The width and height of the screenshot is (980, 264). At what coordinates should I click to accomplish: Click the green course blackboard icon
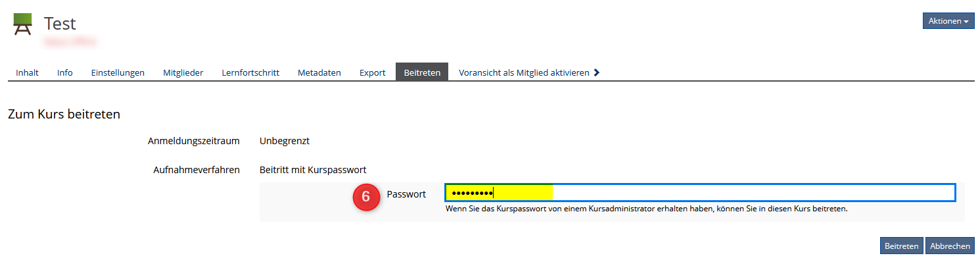[x=22, y=24]
